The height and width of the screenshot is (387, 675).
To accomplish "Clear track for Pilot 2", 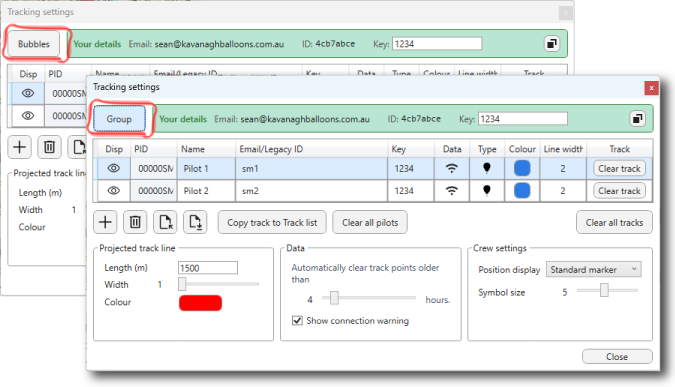I will point(619,191).
